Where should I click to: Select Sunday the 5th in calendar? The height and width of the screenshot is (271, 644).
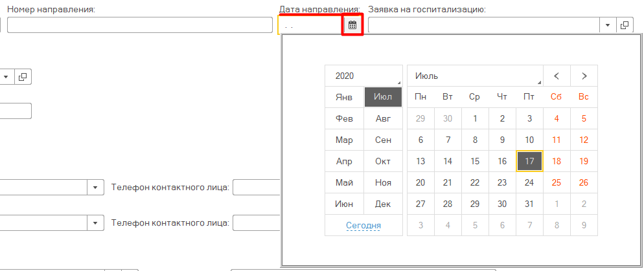click(x=584, y=118)
